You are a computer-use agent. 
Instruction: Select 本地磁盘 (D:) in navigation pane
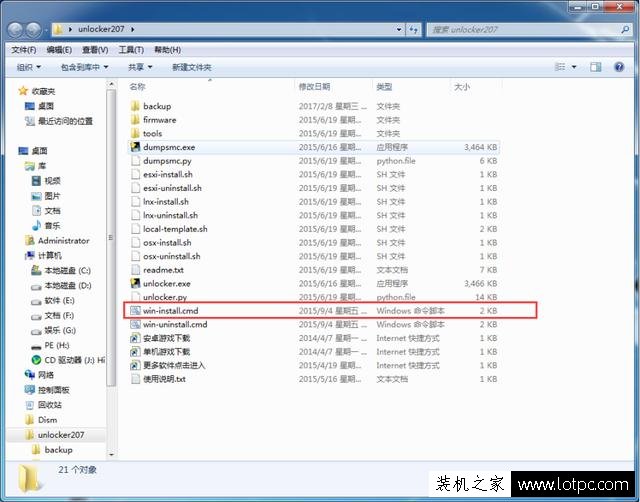click(x=61, y=285)
